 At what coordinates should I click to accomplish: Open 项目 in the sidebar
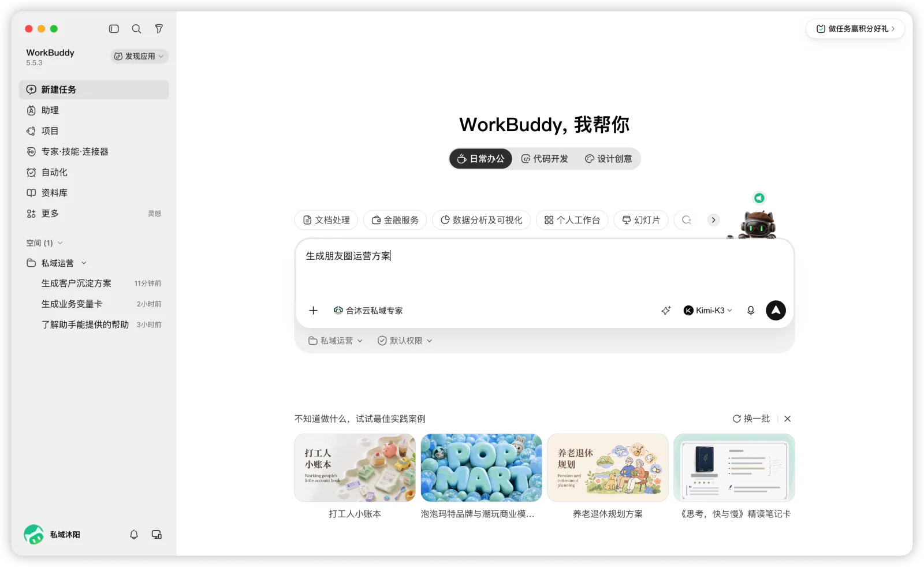click(x=94, y=131)
